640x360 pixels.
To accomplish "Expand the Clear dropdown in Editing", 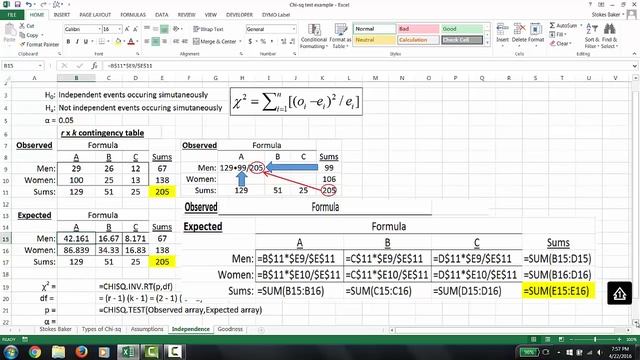I will 570,43.
